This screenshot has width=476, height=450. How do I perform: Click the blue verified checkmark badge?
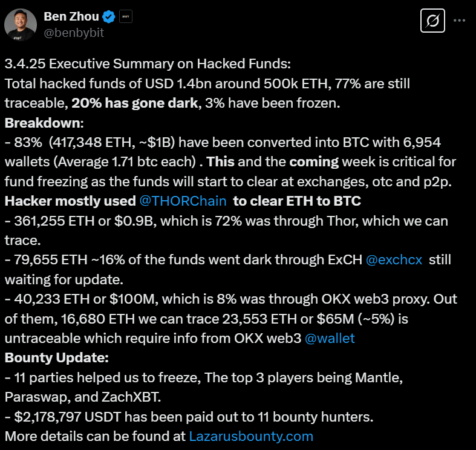[x=109, y=16]
